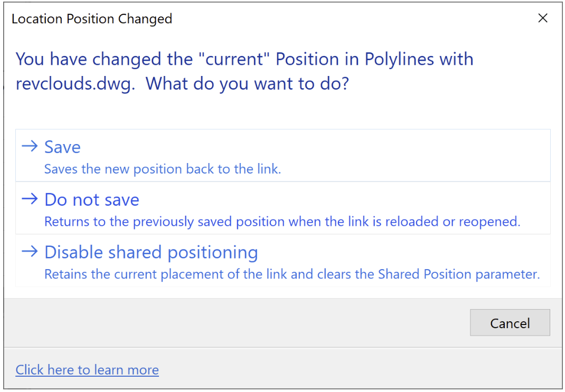The image size is (565, 392).
Task: Choose Disable shared positioning
Action: click(151, 253)
